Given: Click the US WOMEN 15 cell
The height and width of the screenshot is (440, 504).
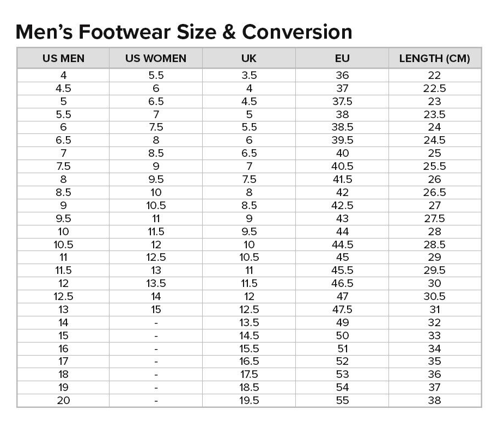Looking at the screenshot, I should point(156,309).
